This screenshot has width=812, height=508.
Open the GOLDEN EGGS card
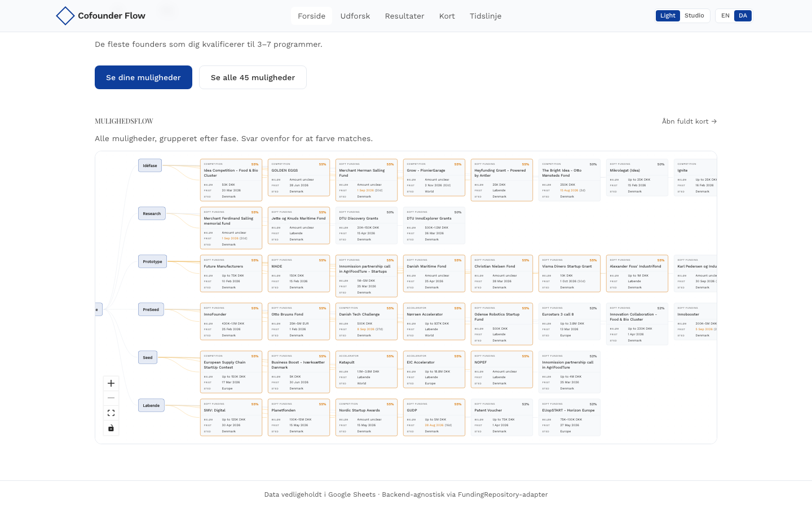pos(299,178)
